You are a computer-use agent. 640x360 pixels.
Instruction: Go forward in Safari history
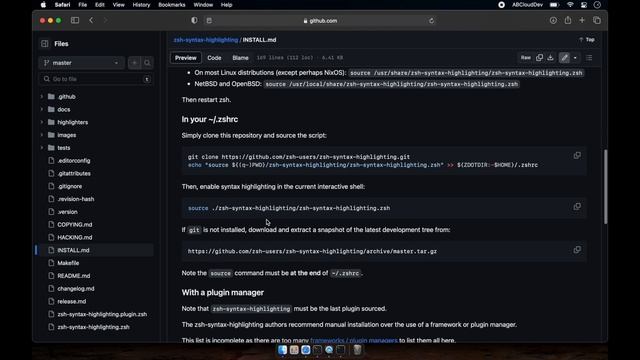(106, 20)
